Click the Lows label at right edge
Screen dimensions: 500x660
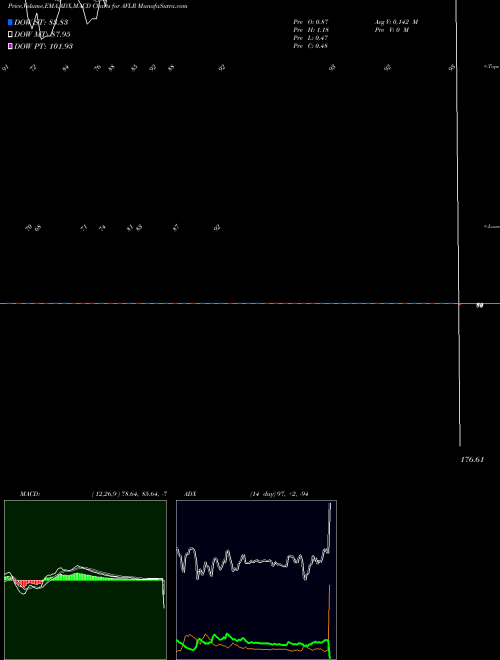(492, 226)
